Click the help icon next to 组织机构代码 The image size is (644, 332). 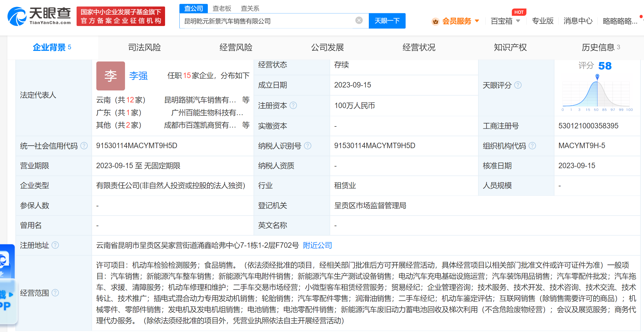coord(532,146)
